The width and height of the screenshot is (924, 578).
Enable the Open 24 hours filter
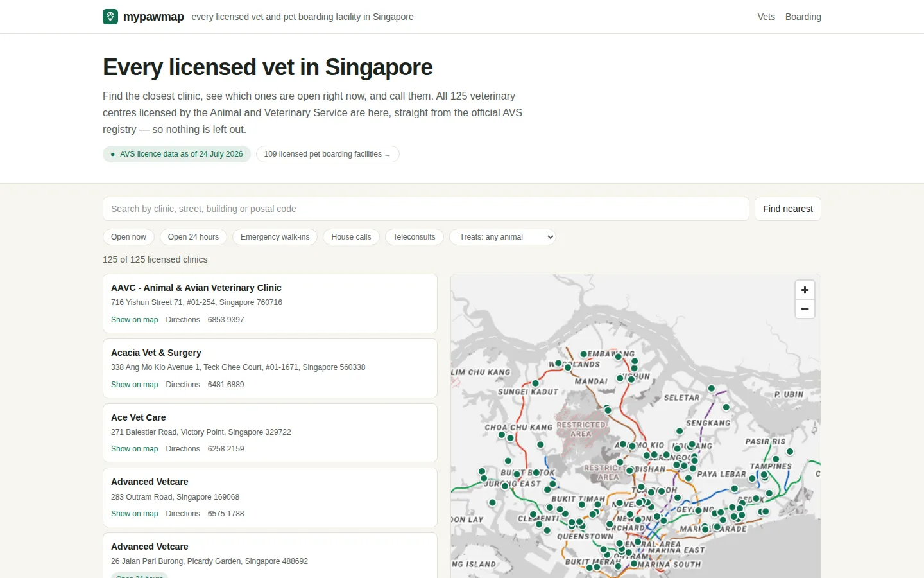click(193, 237)
